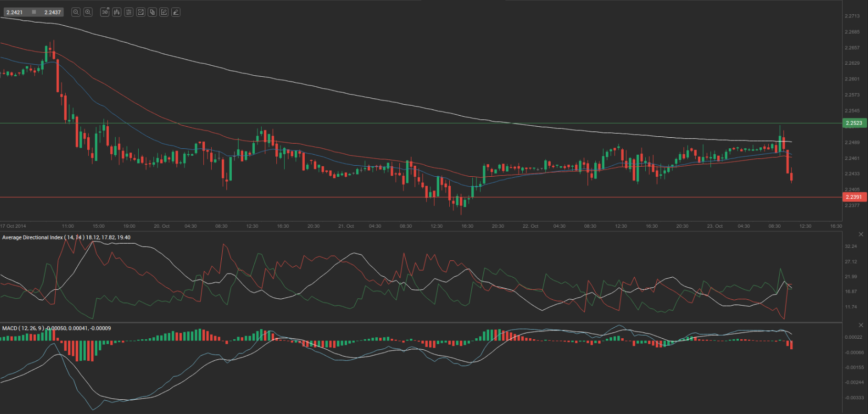Click the green 2.2523 price level tag
The image size is (868, 414).
pos(854,123)
